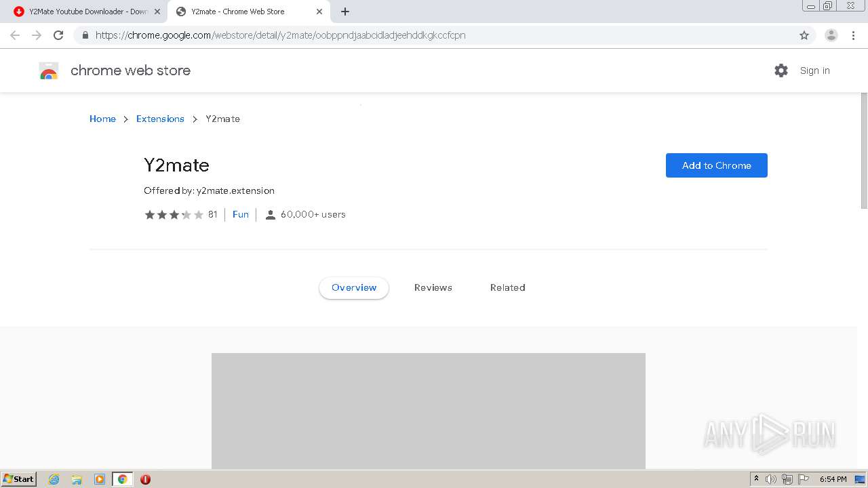Open the Extensions breadcrumb link
Screen dimensions: 868x488
coord(160,119)
